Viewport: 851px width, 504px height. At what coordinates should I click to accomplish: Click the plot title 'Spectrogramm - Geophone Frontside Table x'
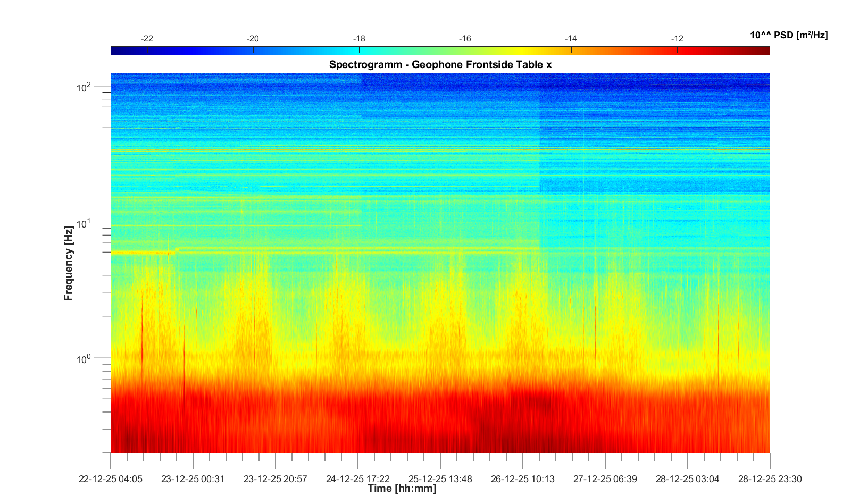(x=440, y=65)
